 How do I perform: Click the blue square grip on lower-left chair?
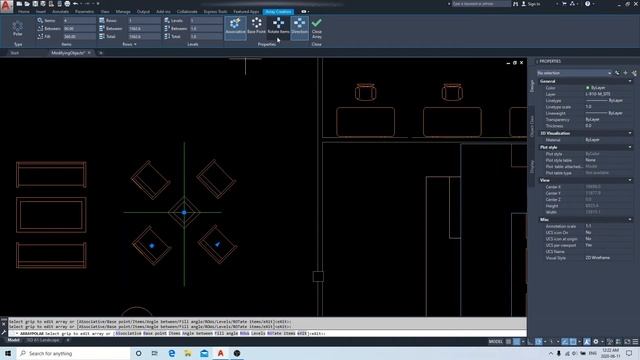(x=152, y=246)
